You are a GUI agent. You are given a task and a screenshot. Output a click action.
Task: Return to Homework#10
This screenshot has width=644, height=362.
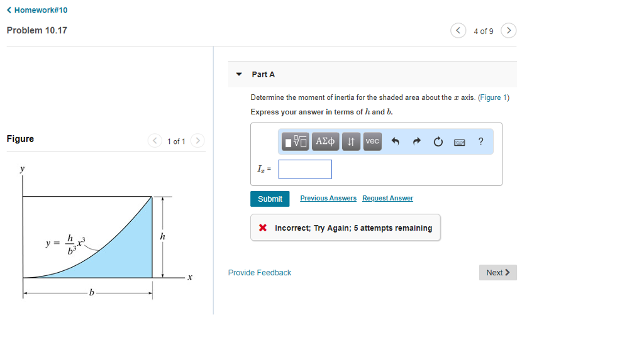pos(37,10)
